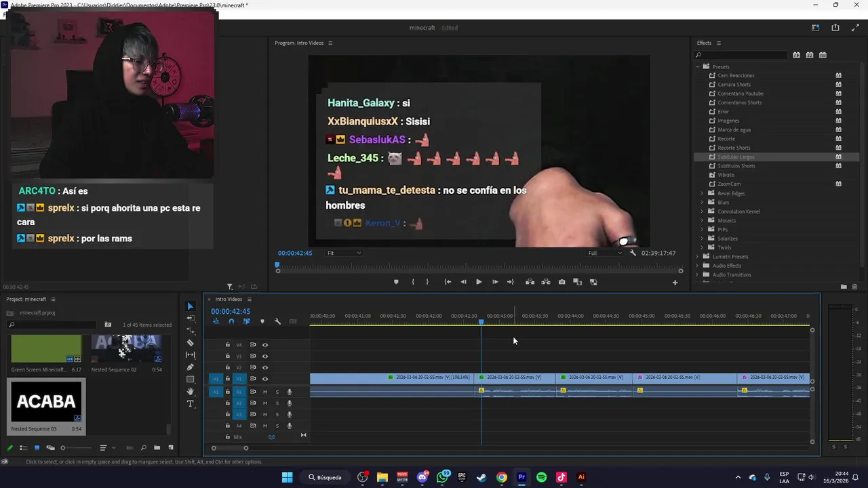The image size is (868, 488).
Task: Toggle V2 track output eye
Action: point(265,367)
